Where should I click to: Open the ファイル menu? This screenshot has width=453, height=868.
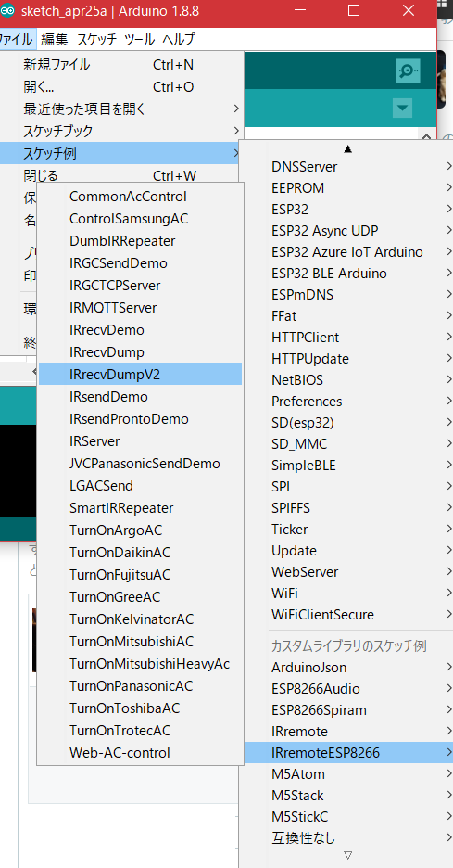18,39
